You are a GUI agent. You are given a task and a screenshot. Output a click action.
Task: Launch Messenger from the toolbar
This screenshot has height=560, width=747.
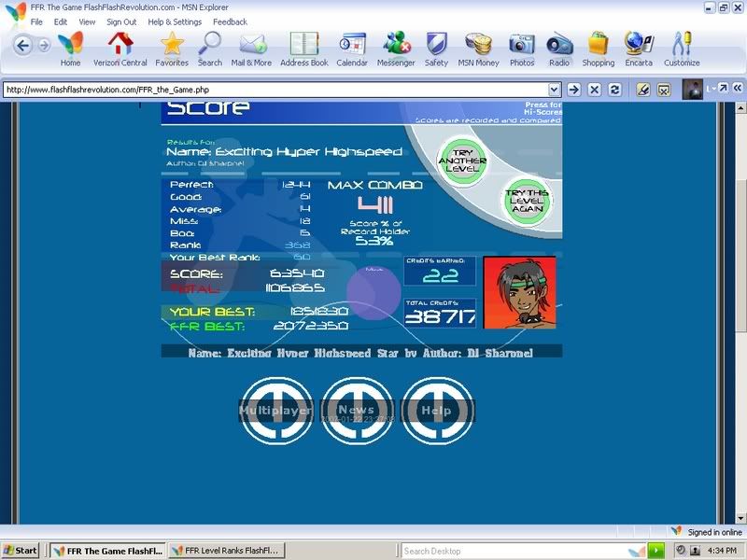396,44
